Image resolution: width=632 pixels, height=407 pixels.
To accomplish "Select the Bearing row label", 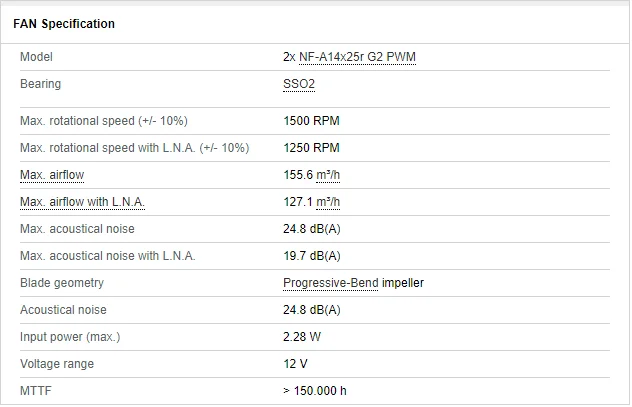I will (41, 85).
